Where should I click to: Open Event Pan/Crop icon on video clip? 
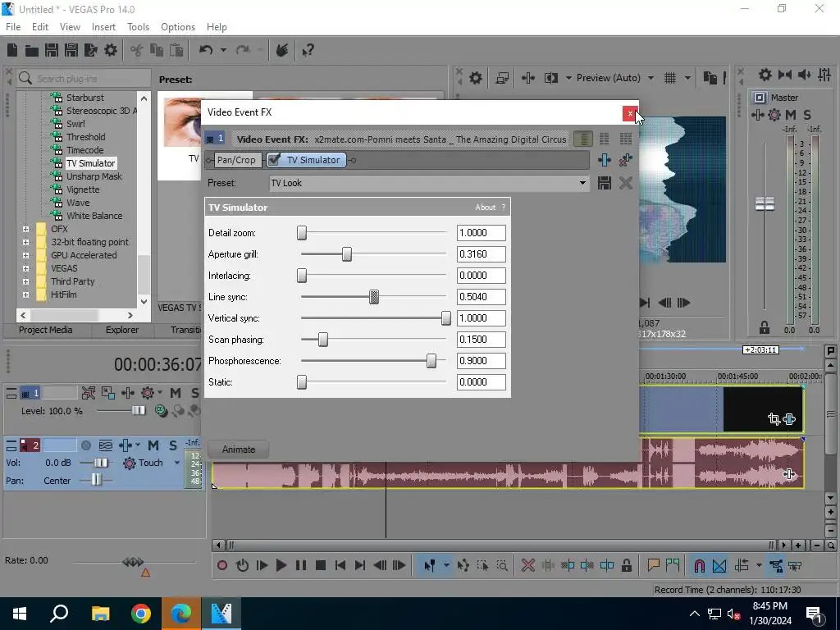774,419
